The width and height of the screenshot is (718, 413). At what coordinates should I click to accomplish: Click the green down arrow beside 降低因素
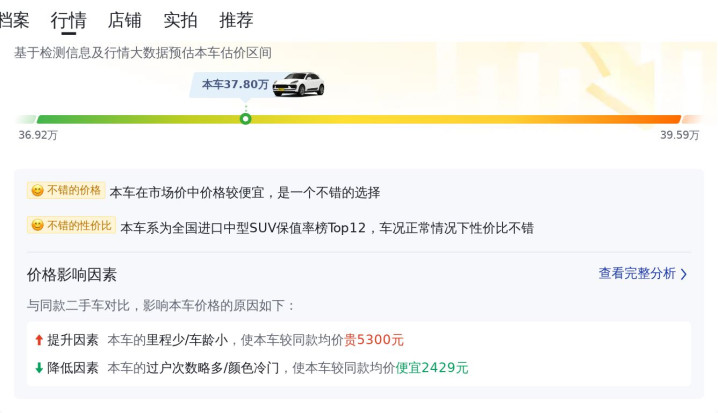[x=39, y=368]
